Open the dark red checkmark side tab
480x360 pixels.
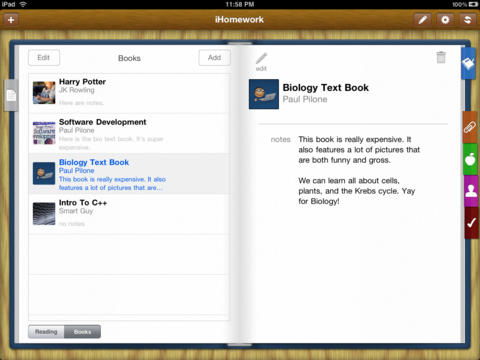point(471,223)
